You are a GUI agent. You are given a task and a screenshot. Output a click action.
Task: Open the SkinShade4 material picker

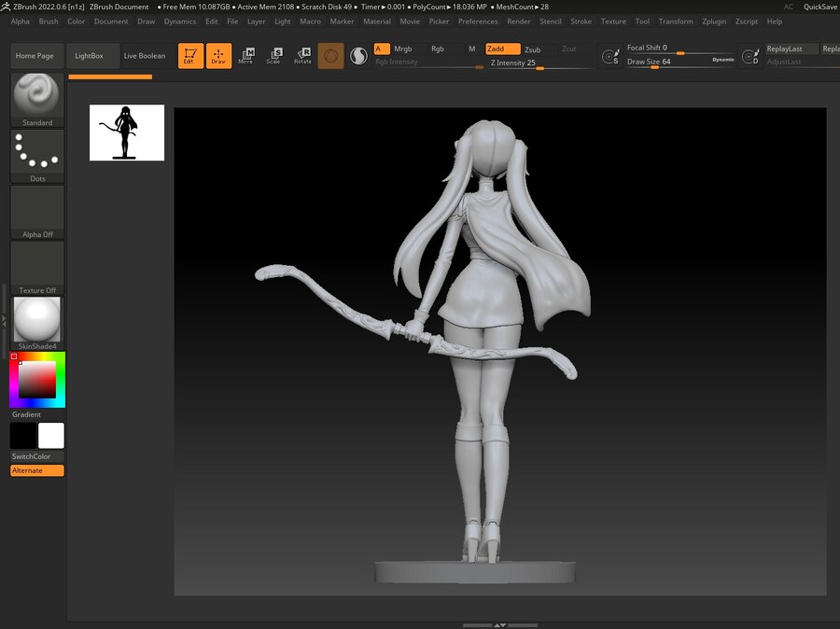click(37, 322)
